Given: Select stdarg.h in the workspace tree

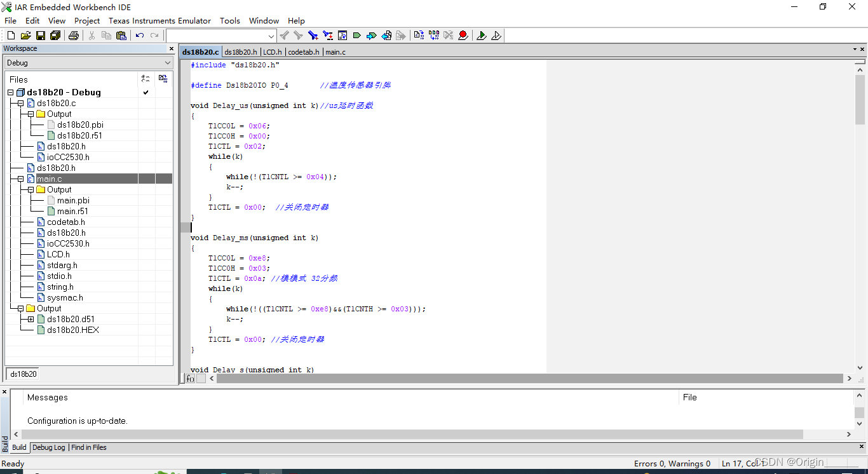Looking at the screenshot, I should pos(62,266).
